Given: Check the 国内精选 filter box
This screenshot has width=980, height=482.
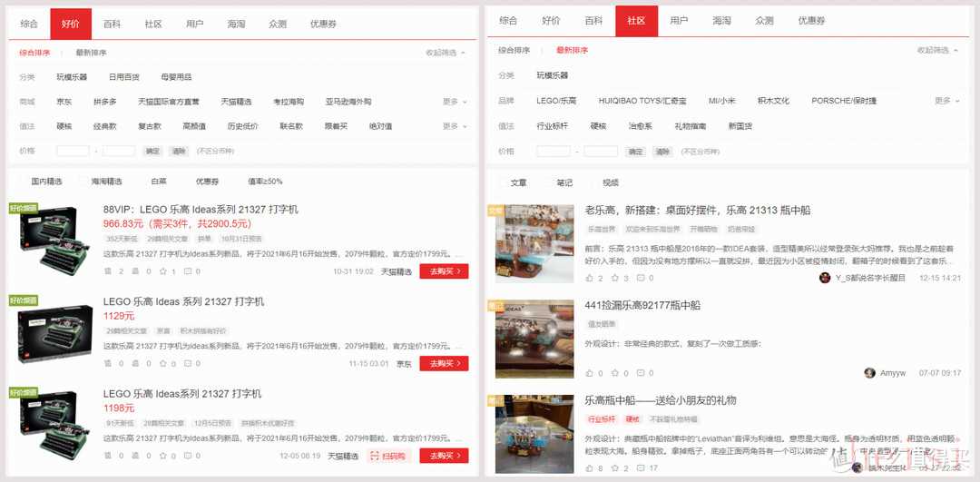Looking at the screenshot, I should tap(24, 182).
